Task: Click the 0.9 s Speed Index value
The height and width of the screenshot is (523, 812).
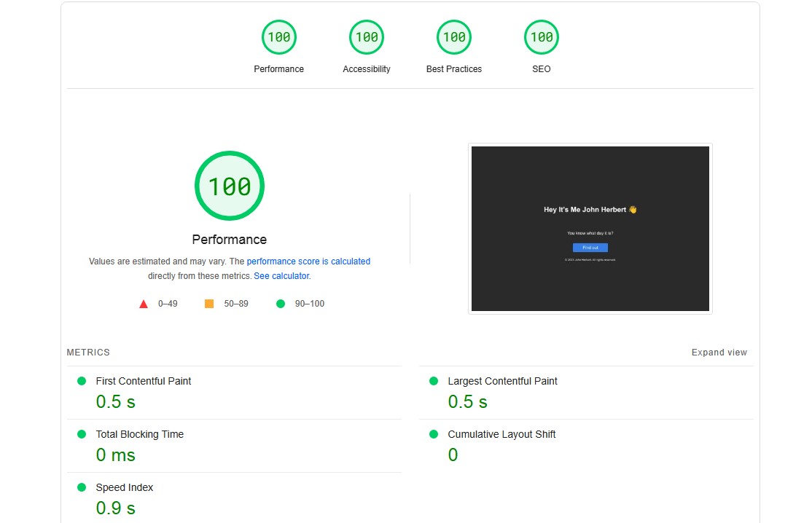Action: click(x=115, y=508)
